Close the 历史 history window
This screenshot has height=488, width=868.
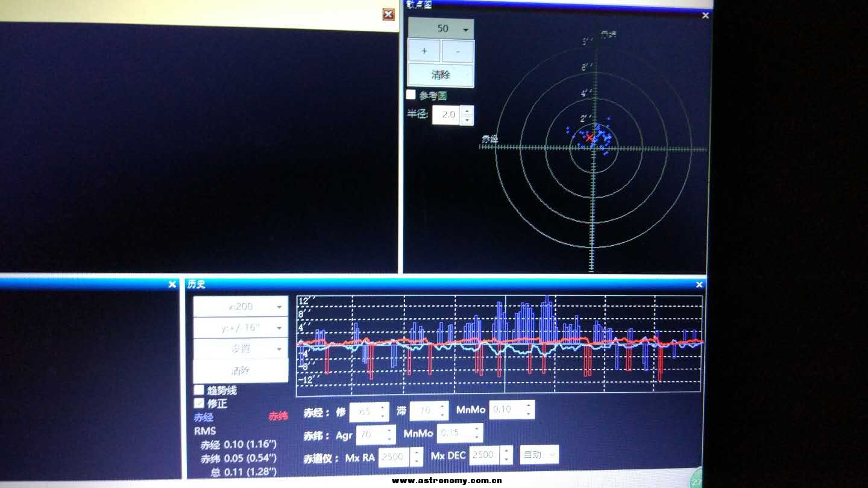tap(699, 284)
